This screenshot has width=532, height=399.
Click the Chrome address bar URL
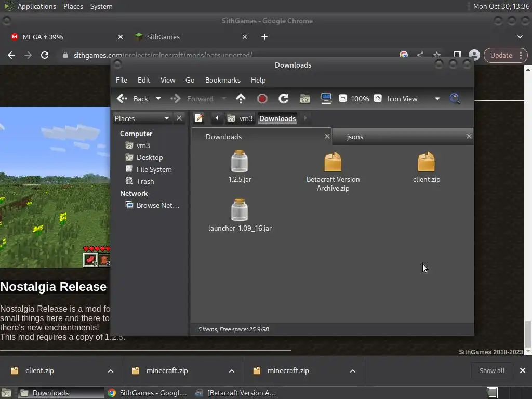pos(163,55)
